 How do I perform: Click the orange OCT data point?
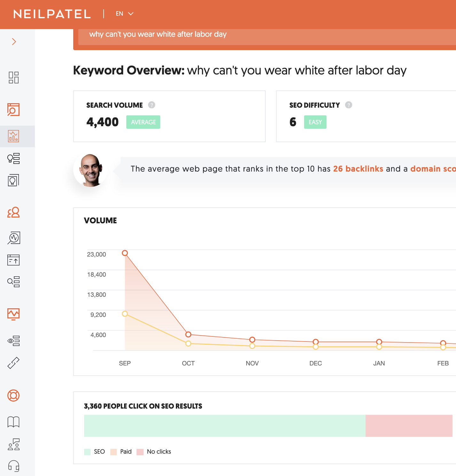coord(188,334)
